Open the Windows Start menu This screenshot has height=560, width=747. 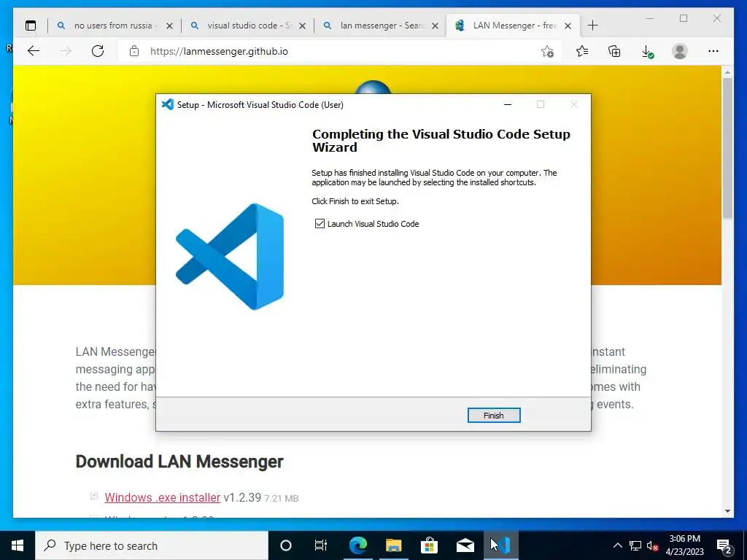18,545
